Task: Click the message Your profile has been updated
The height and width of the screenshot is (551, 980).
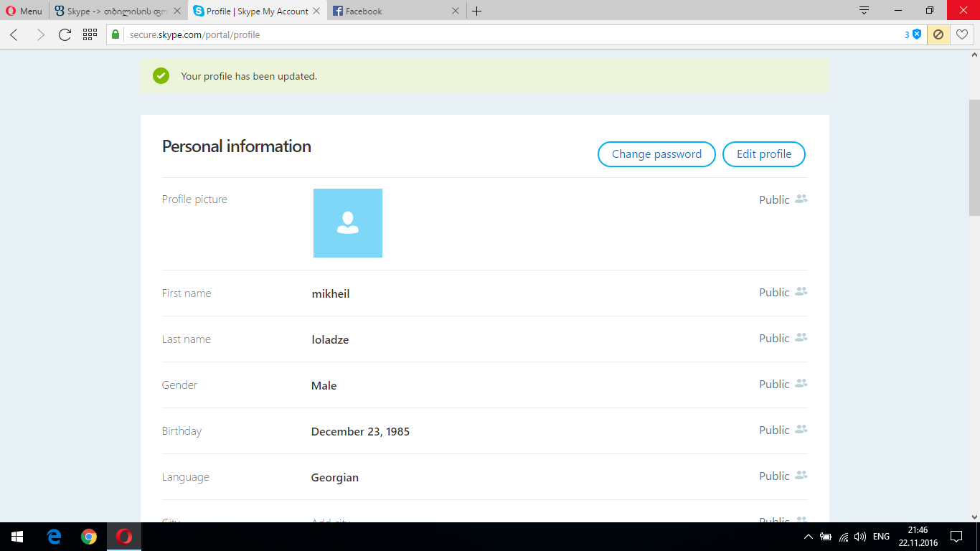Action: 249,76
